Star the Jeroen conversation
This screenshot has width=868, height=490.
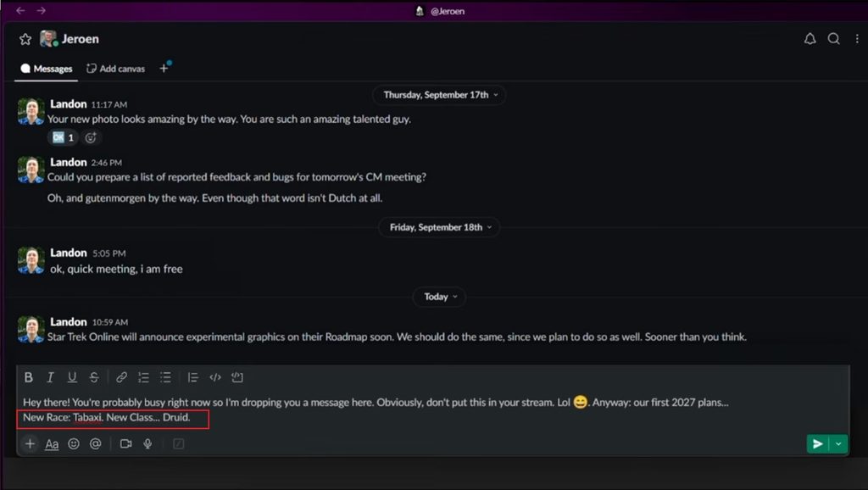(25, 39)
